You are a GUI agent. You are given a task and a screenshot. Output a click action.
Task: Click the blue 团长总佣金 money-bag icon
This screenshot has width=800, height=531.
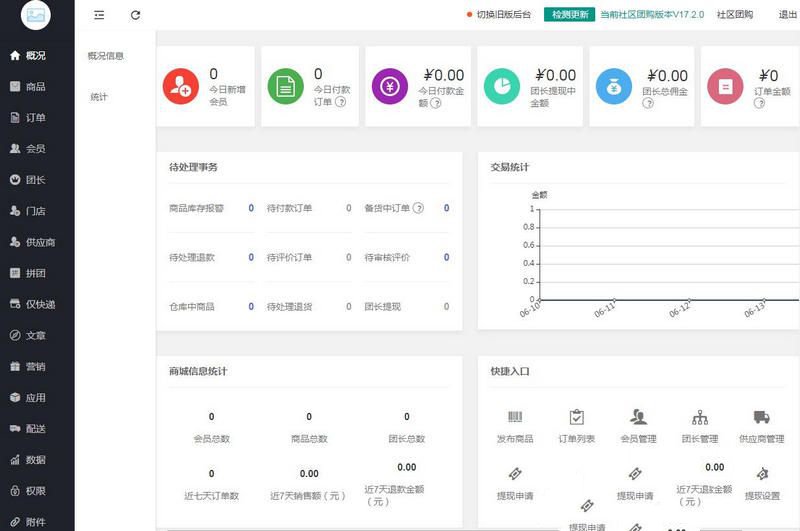614,86
